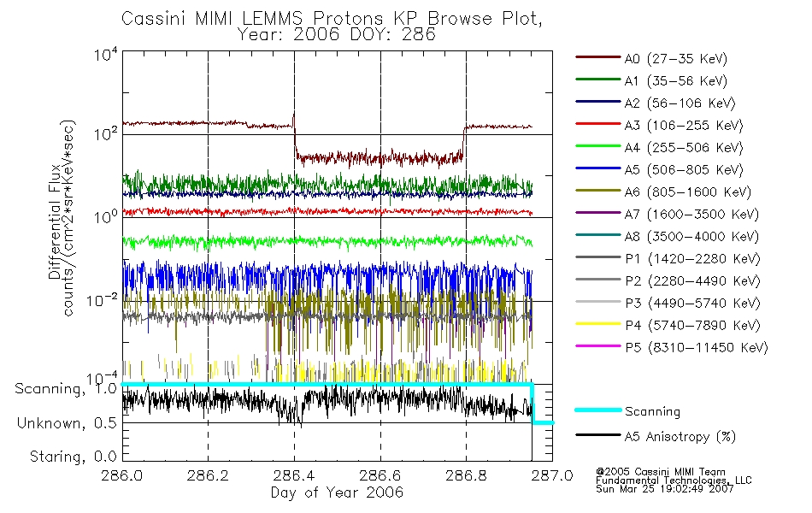Click the 10^2 y-axis tick label
The height and width of the screenshot is (513, 812).
[x=106, y=133]
